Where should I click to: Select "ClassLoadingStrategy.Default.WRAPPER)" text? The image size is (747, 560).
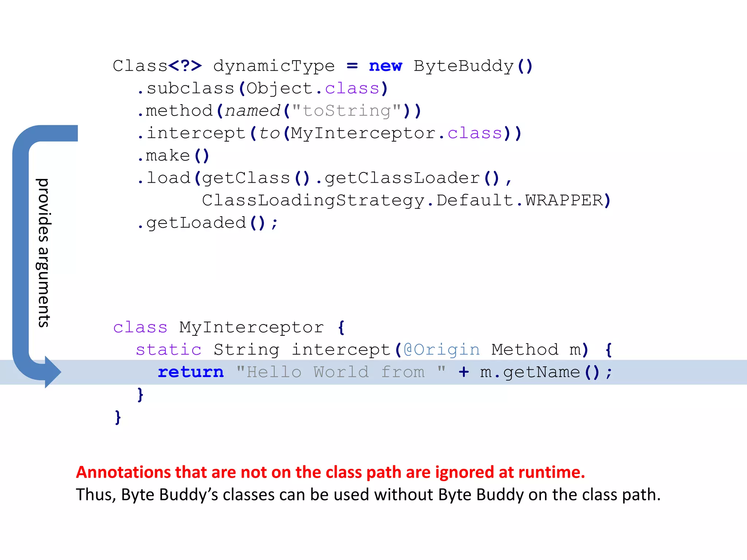click(406, 201)
